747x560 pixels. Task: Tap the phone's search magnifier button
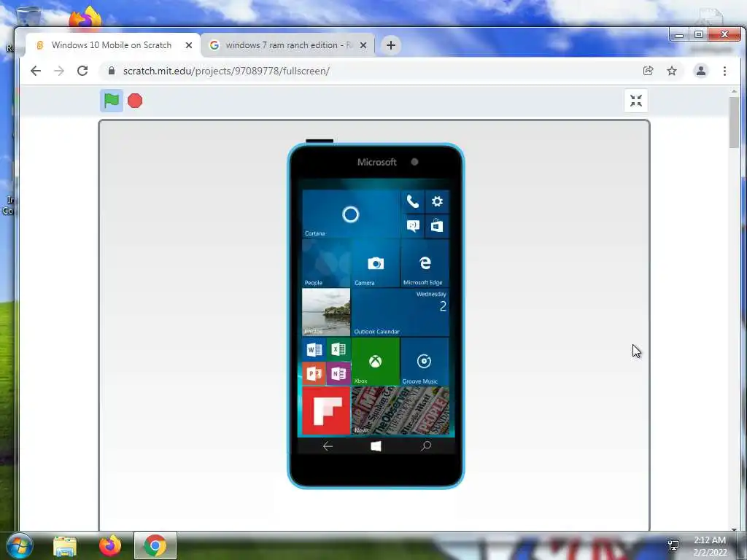[x=426, y=446]
